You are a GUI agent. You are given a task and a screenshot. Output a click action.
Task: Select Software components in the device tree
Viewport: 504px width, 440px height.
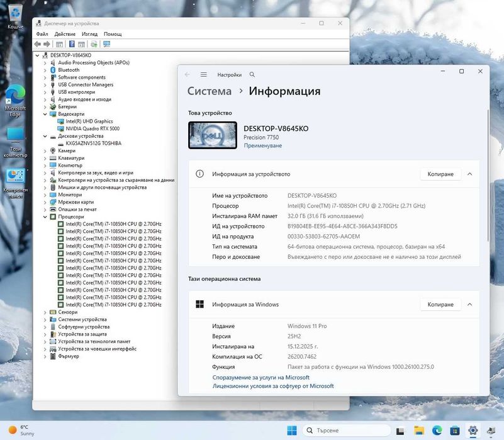tap(82, 77)
